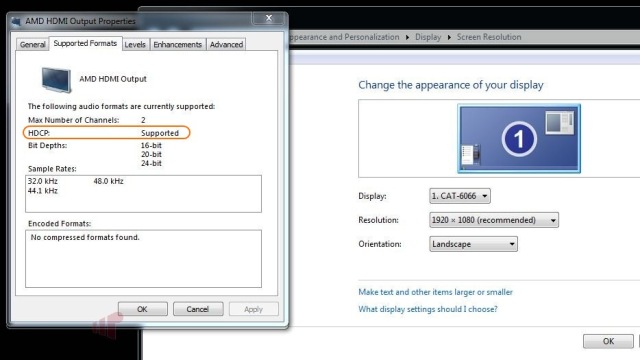Click No compressed formats found text
The image size is (640, 360).
(x=85, y=238)
